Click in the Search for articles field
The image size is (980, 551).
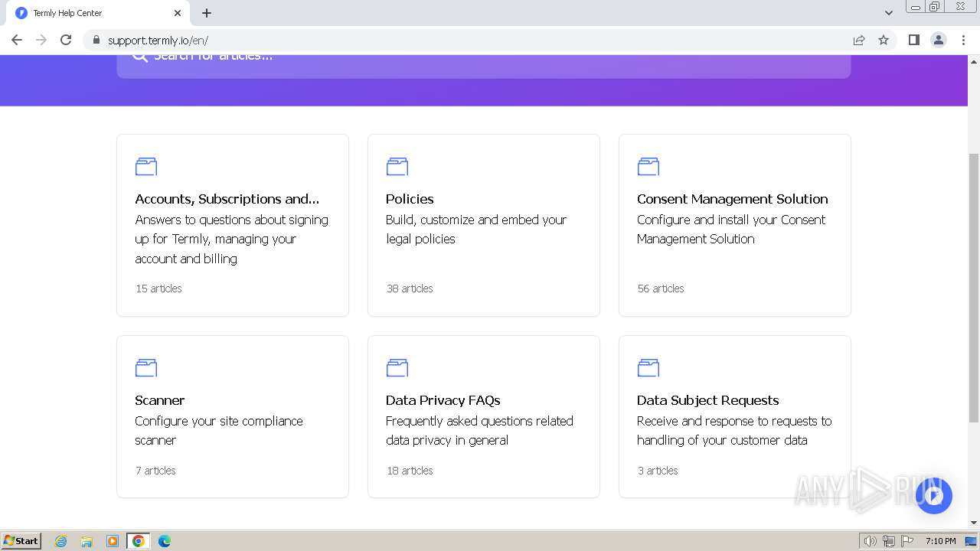[x=483, y=66]
